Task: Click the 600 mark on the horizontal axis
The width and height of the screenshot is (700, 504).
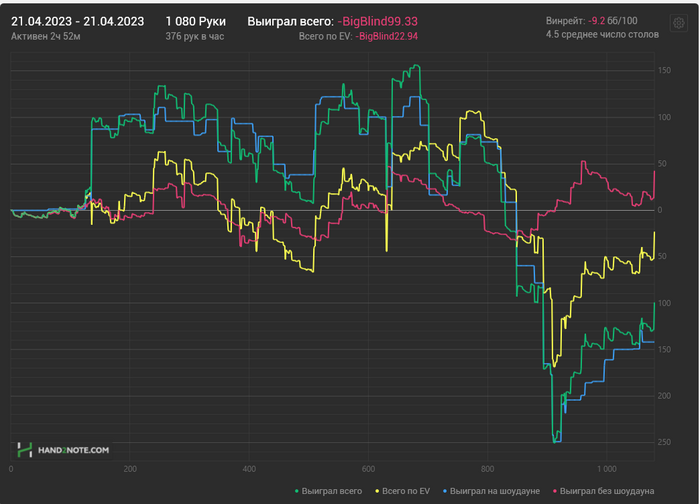Action: click(367, 469)
